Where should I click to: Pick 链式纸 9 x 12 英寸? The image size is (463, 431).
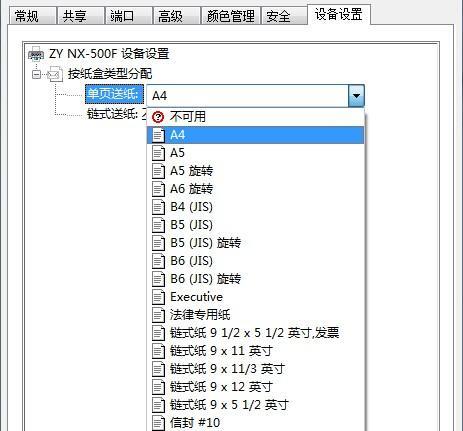pos(256,387)
